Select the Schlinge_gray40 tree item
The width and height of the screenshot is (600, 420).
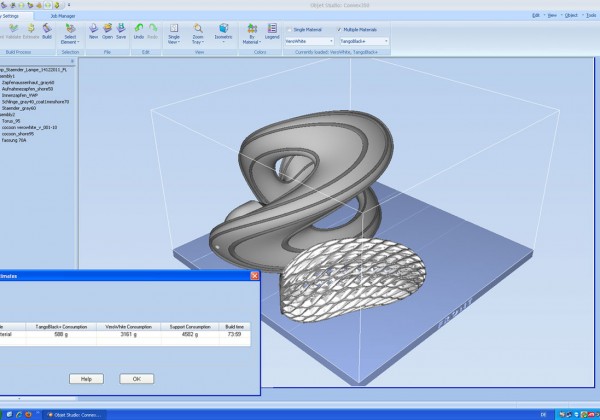pyautogui.click(x=35, y=102)
